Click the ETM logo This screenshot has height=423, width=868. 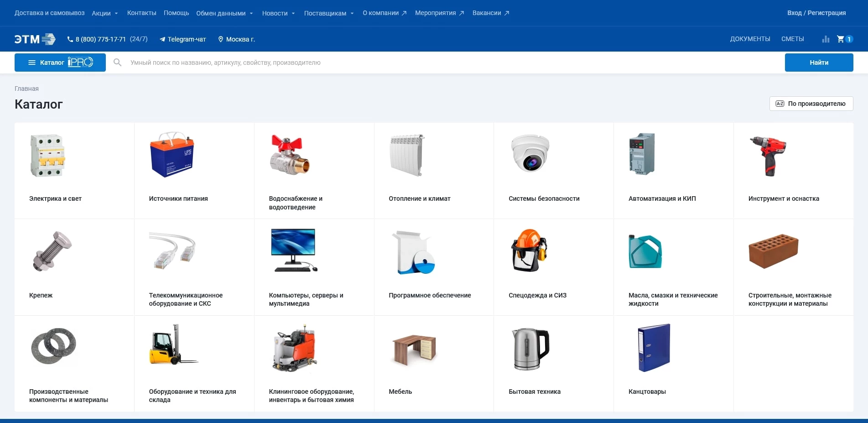click(35, 39)
